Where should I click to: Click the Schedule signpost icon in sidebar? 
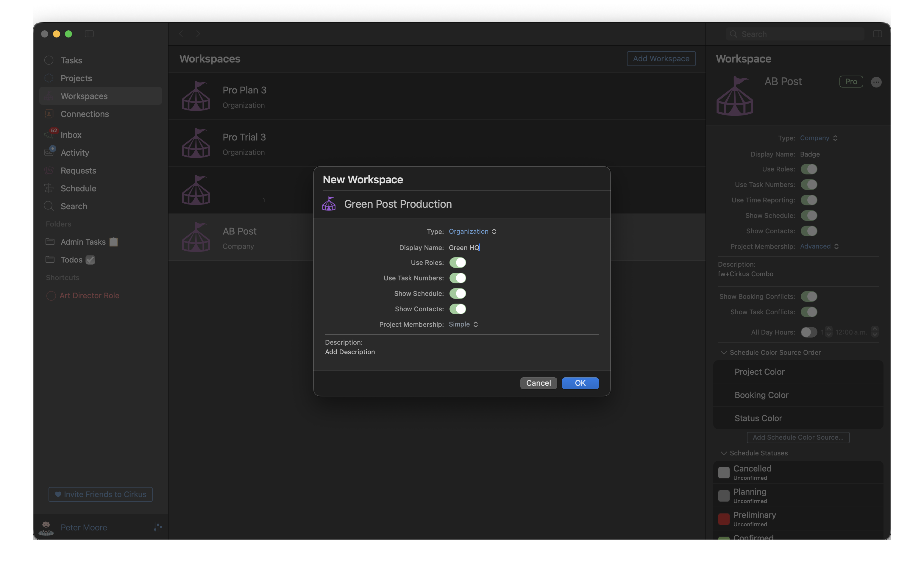49,188
